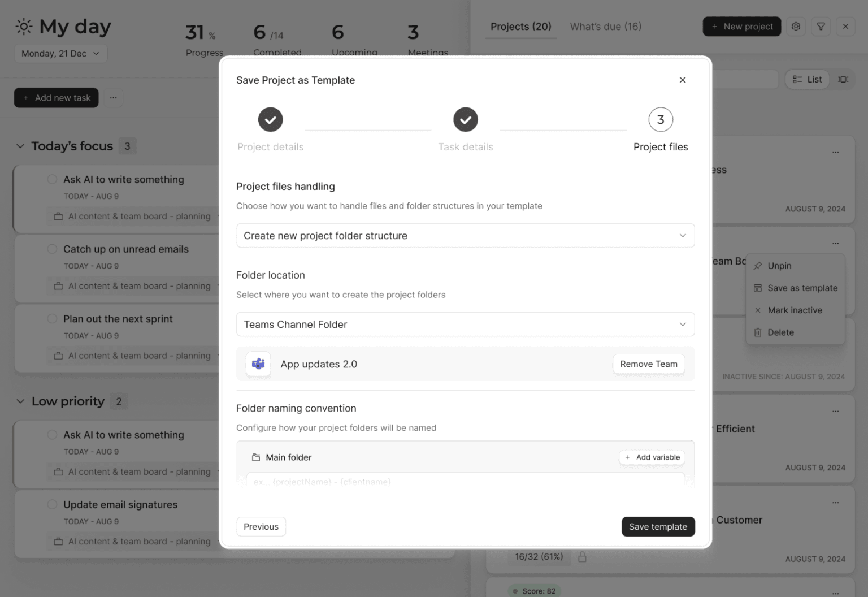Click the folder naming convention input field
This screenshot has width=868, height=597.
[x=465, y=482]
